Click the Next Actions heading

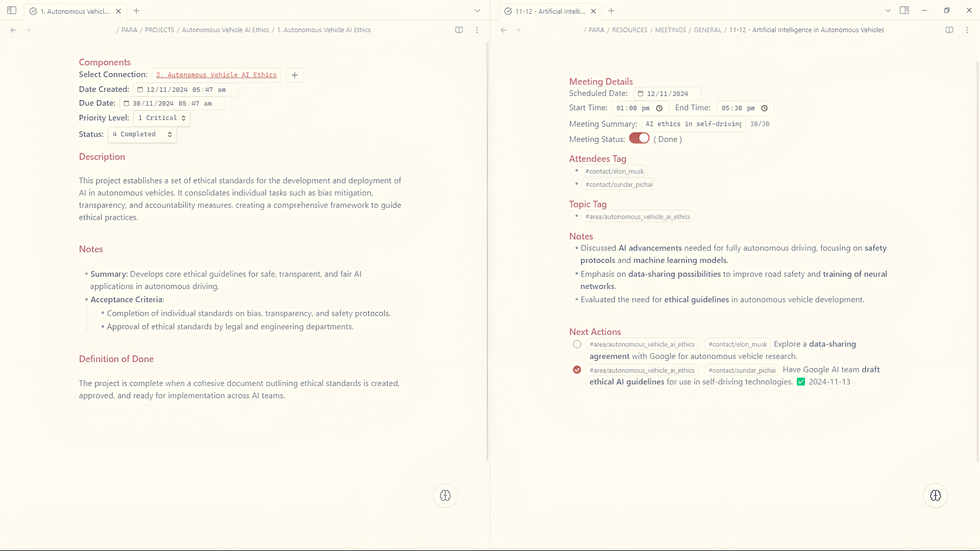coord(595,332)
